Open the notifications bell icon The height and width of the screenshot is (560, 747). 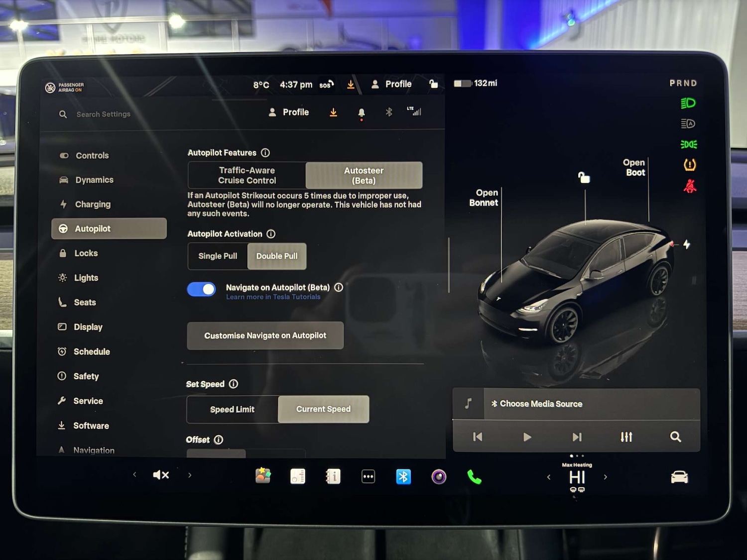pyautogui.click(x=362, y=112)
